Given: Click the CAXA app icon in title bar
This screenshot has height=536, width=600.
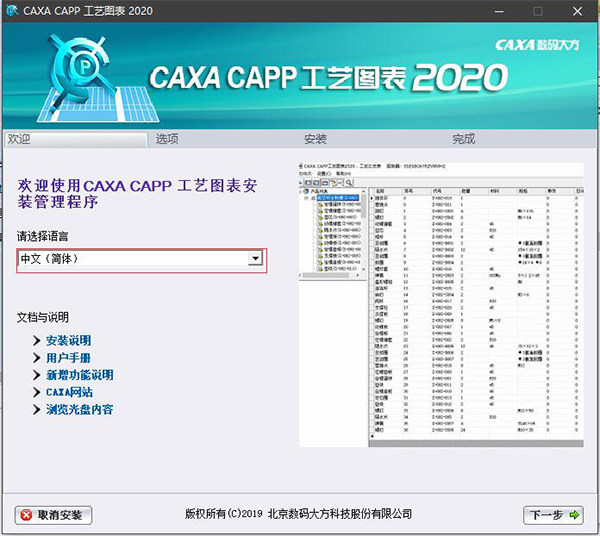Looking at the screenshot, I should click(x=11, y=12).
